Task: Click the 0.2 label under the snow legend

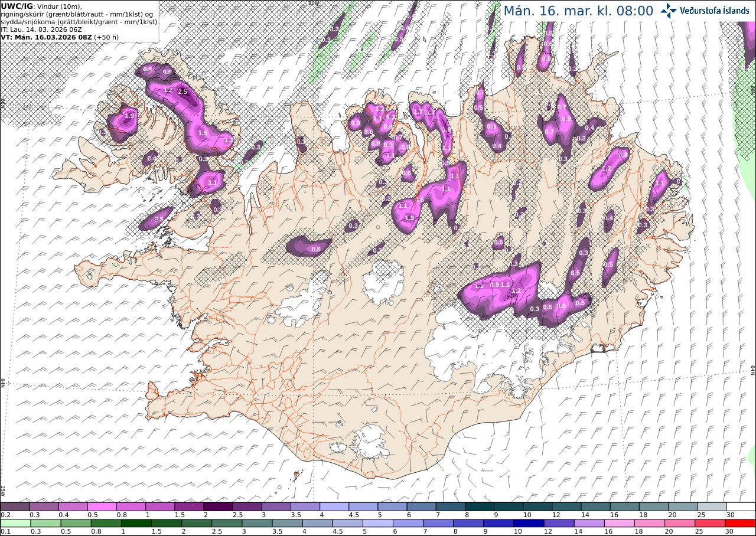Action: [5, 515]
